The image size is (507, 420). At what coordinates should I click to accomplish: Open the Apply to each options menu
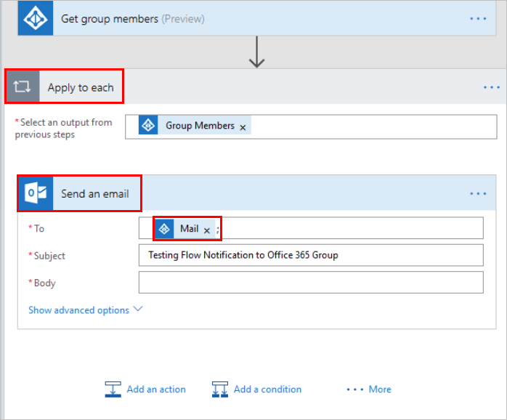click(492, 88)
